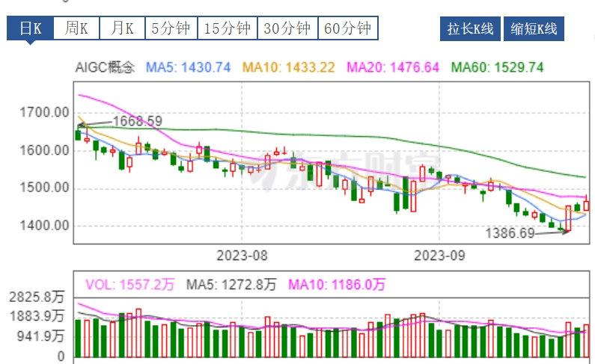
Task: Click the 1668.59 high price marker
Action: click(137, 120)
